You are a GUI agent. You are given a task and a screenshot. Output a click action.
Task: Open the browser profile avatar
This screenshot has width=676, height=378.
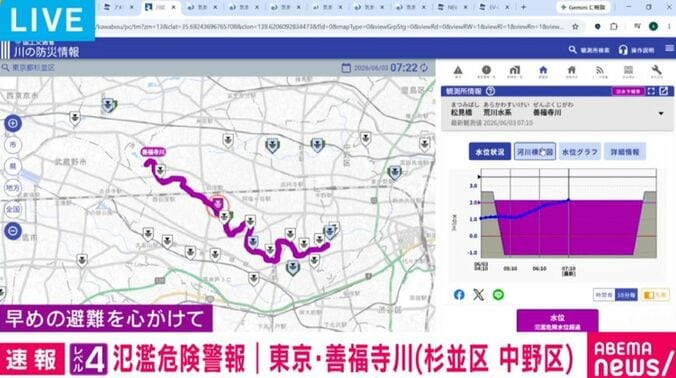point(653,27)
